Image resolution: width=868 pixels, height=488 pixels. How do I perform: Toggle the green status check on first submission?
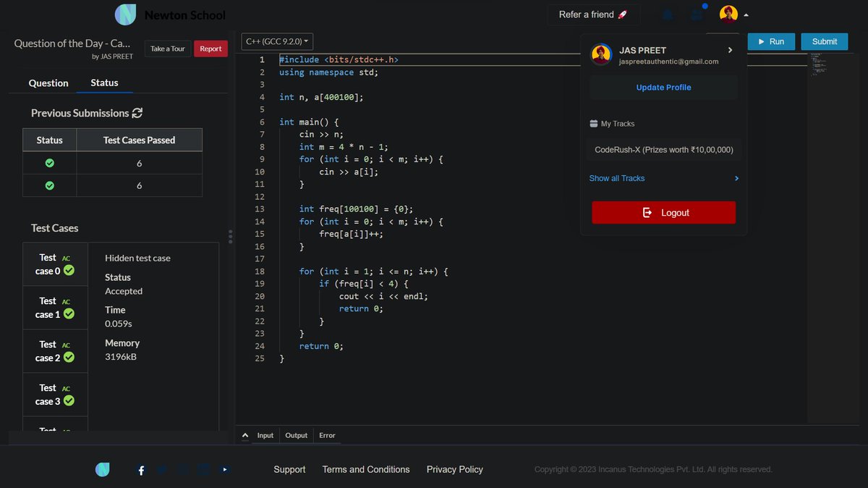48,162
